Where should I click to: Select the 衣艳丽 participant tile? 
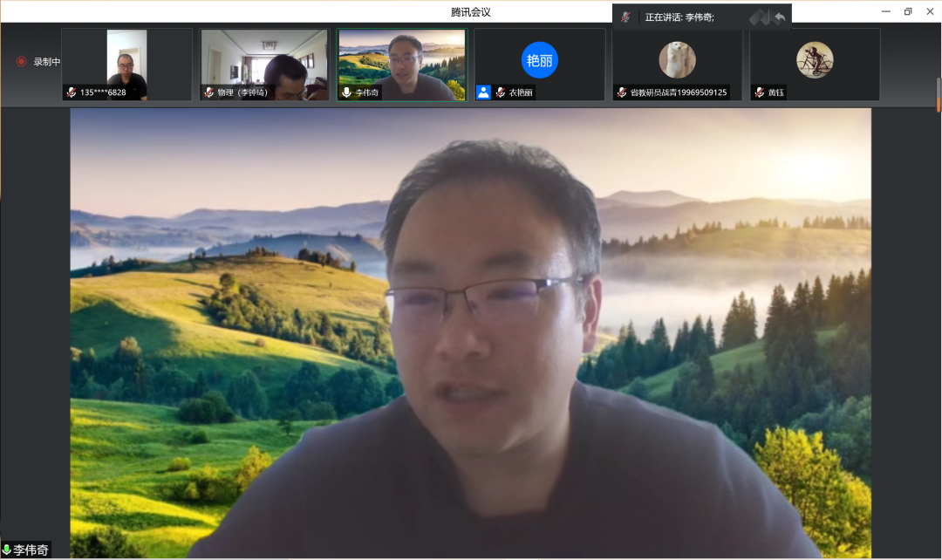pos(540,65)
